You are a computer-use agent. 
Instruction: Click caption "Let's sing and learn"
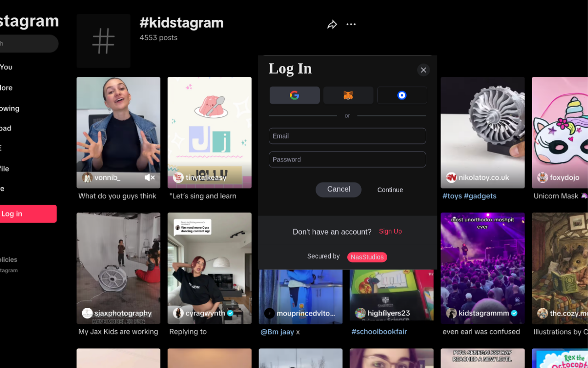pyautogui.click(x=203, y=196)
